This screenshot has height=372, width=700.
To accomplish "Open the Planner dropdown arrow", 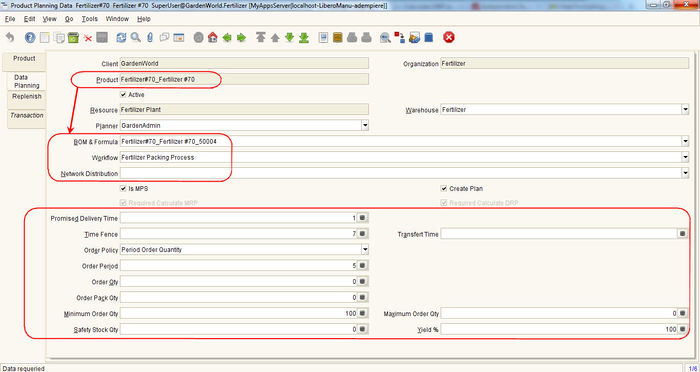I will tap(365, 126).
